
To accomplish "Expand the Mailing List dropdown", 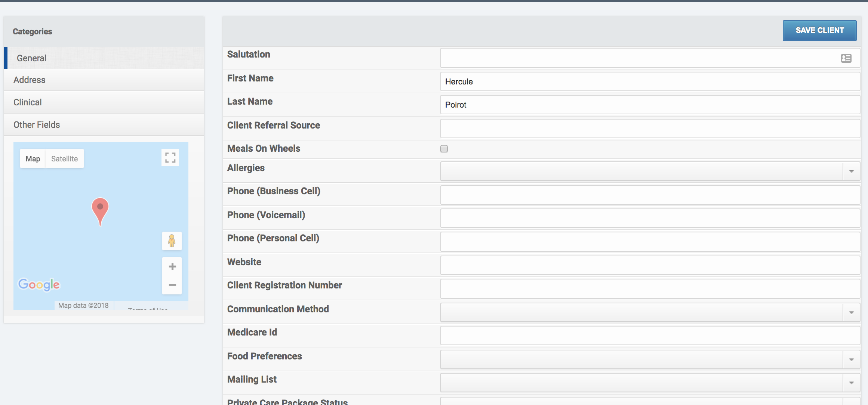I will (x=851, y=383).
